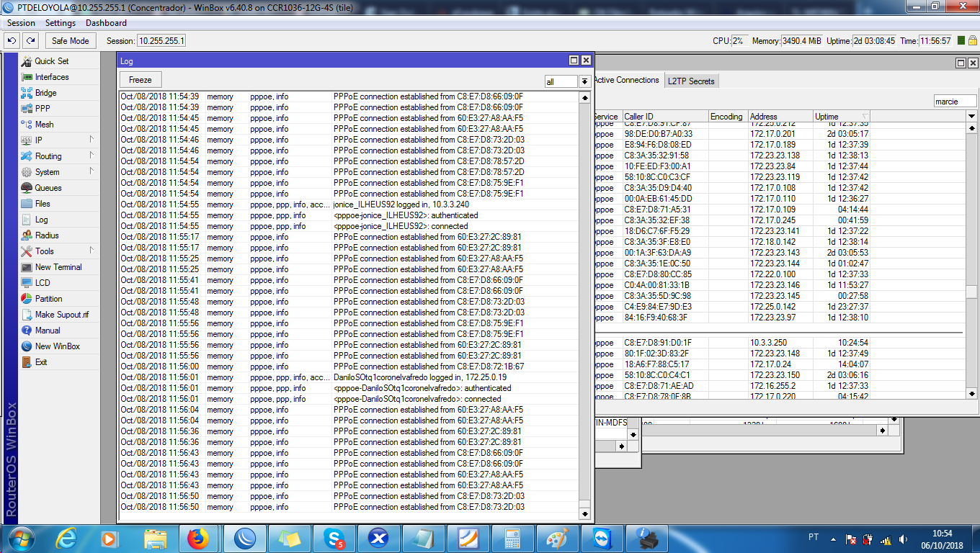Open the Queues window
980x553 pixels.
pos(48,188)
